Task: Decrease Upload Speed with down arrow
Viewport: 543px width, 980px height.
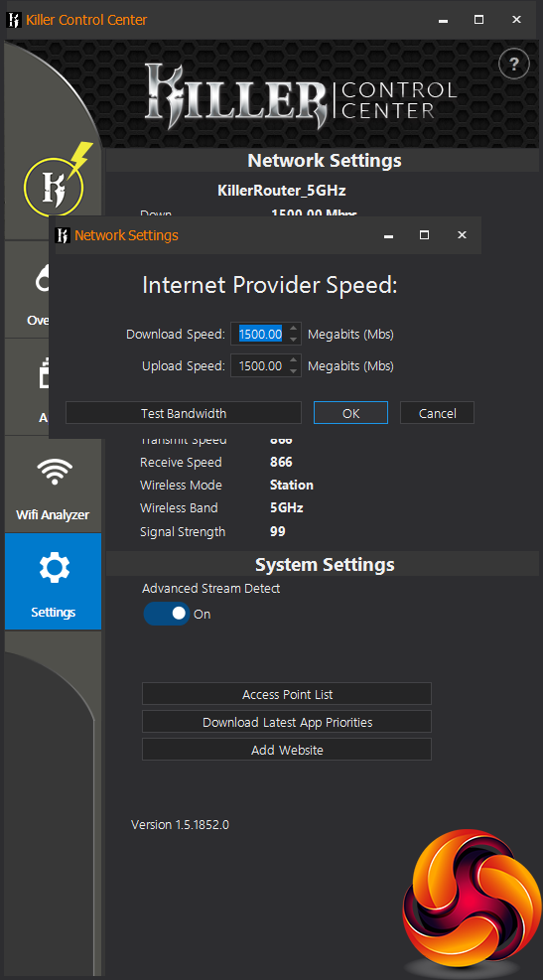Action: [294, 371]
